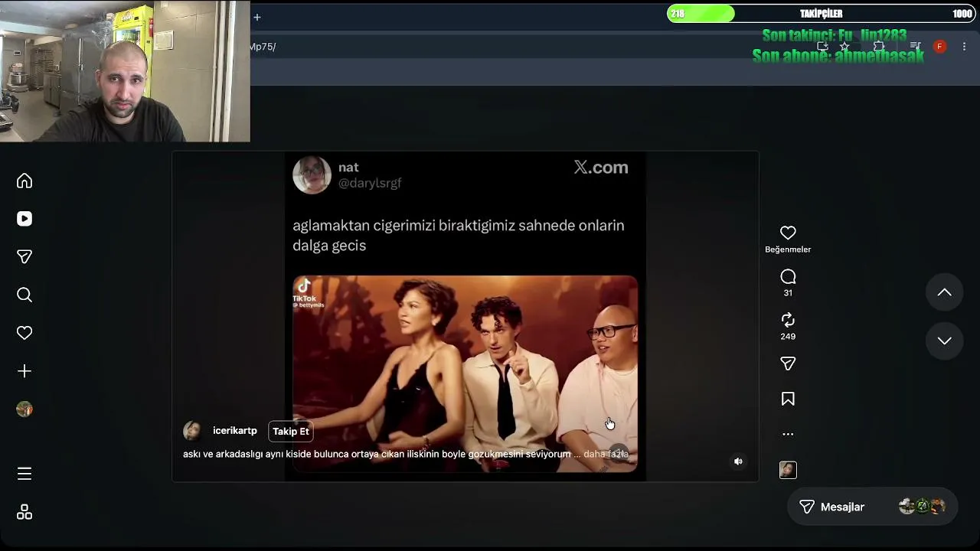Open the floating Mesajlar button

tap(872, 507)
